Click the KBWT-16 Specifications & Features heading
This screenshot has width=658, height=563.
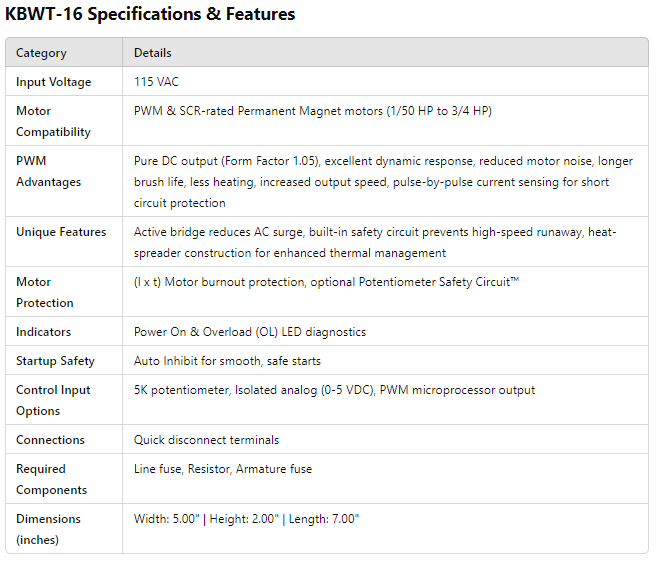pyautogui.click(x=150, y=15)
